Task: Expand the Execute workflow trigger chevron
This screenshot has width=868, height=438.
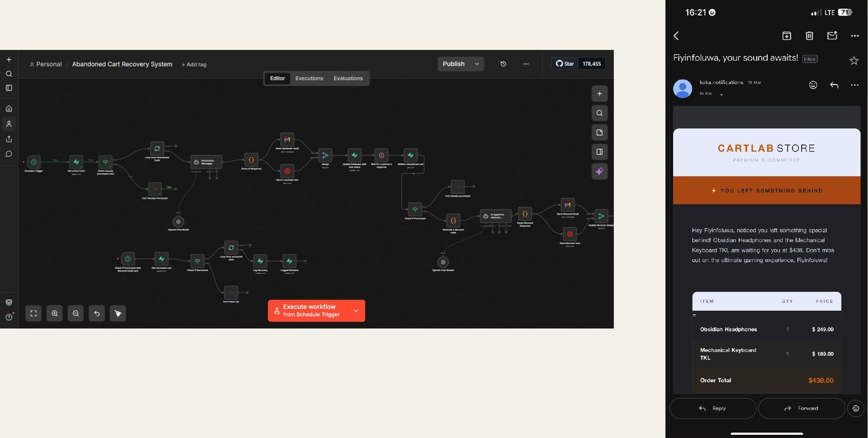Action: (x=356, y=311)
